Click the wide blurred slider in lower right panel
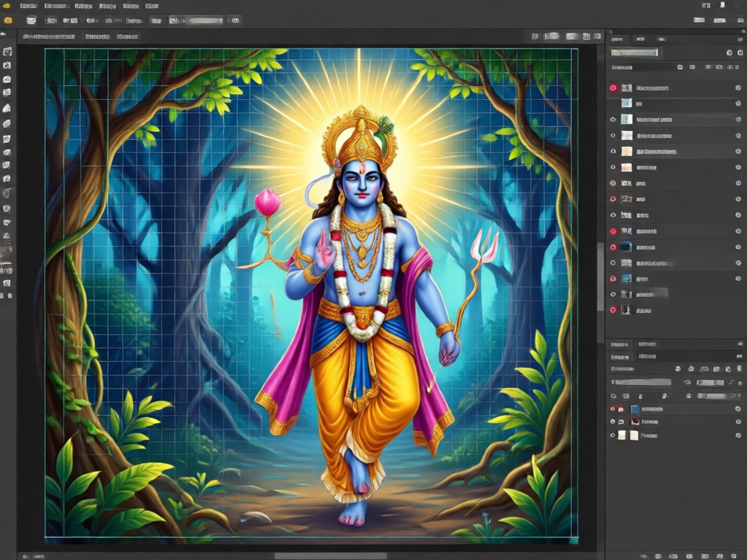This screenshot has width=747, height=560. point(642,382)
